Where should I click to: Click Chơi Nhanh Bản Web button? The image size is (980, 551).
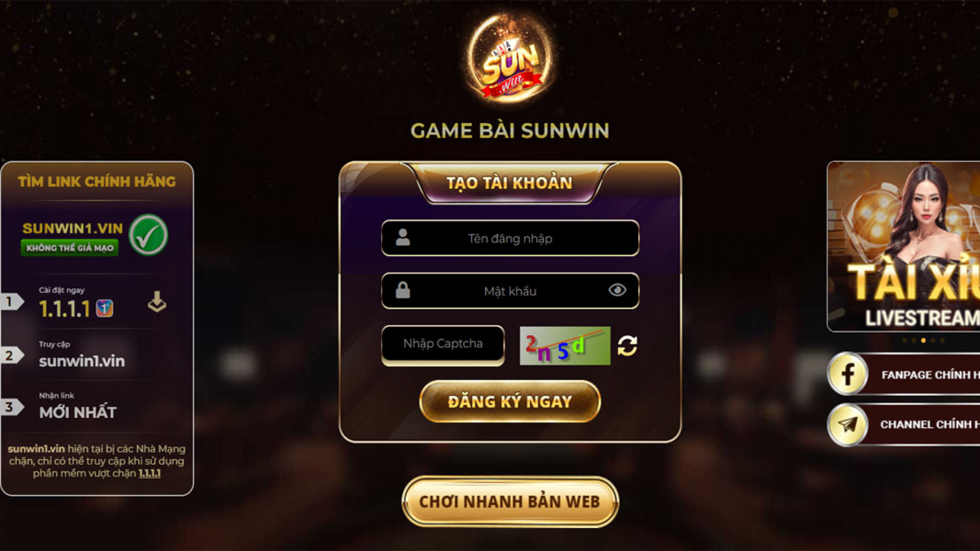510,502
